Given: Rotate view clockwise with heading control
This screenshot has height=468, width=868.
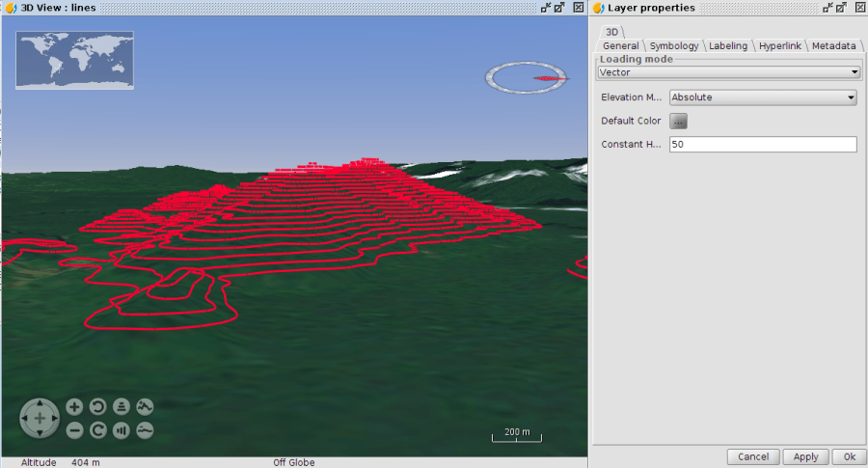Looking at the screenshot, I should point(97,430).
